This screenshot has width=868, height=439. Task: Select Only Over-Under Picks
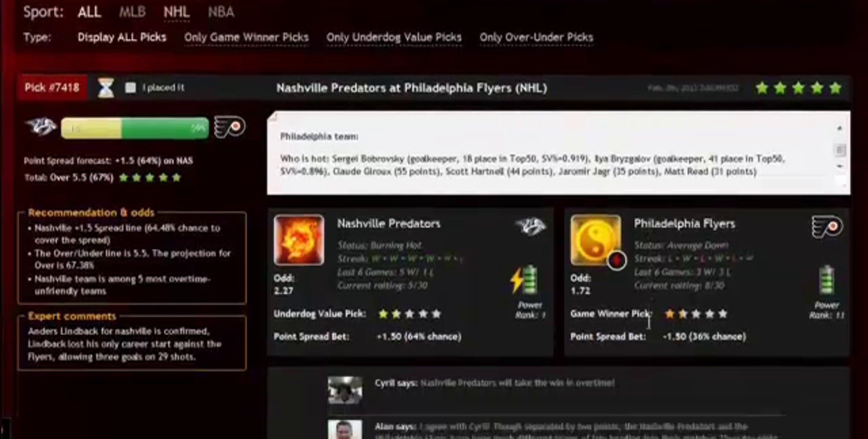536,37
